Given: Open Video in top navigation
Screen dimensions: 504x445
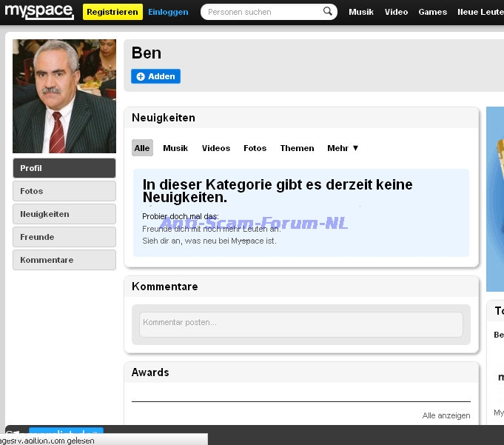Looking at the screenshot, I should coord(396,12).
